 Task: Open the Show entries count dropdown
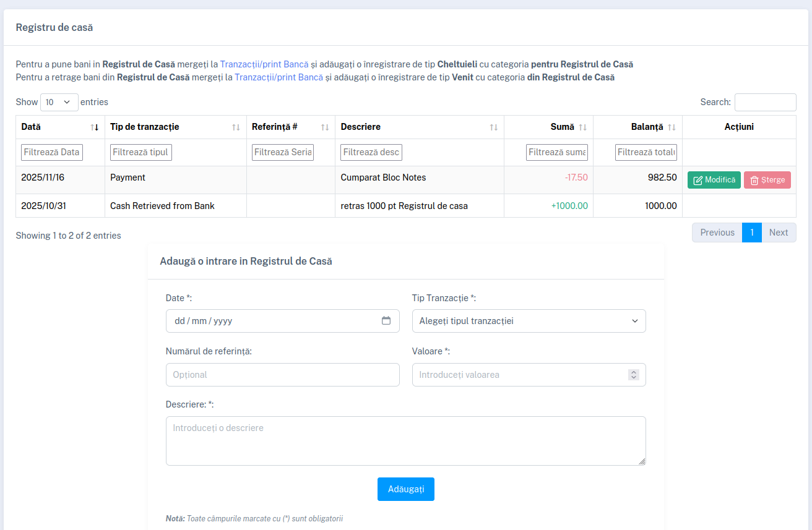pyautogui.click(x=59, y=102)
